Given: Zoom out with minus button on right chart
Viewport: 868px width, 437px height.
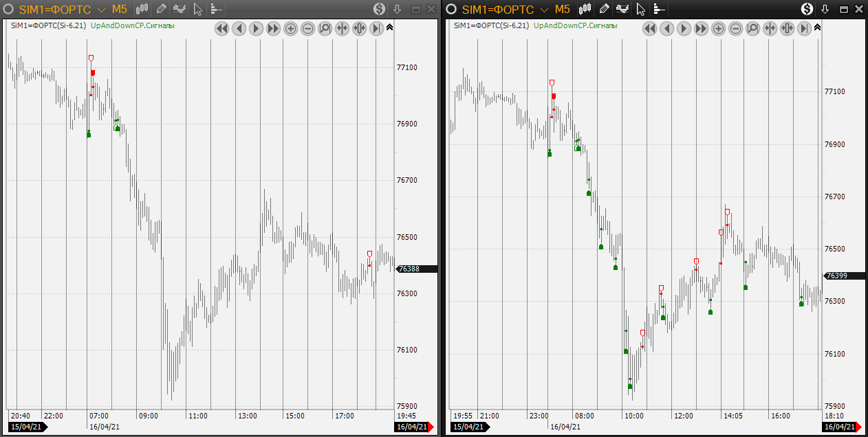Looking at the screenshot, I should 735,28.
